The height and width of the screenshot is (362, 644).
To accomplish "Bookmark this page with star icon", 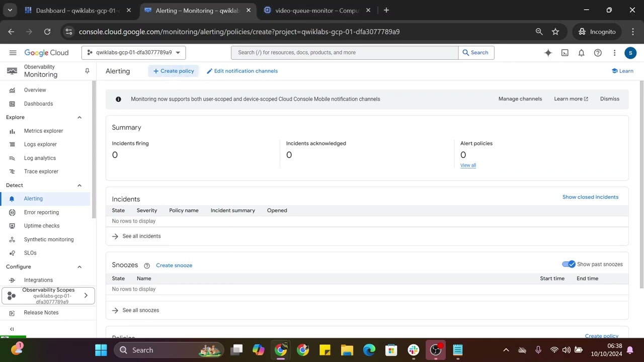I will (555, 32).
